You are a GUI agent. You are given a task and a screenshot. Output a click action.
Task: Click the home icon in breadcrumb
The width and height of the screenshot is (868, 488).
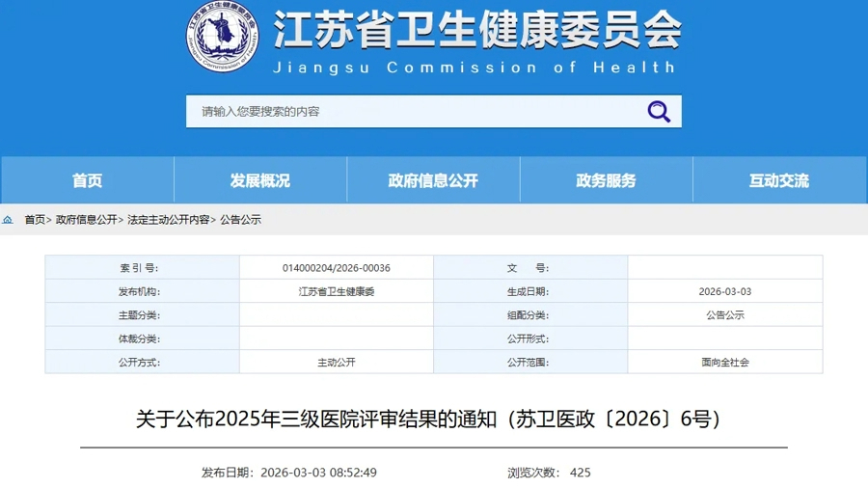(x=8, y=220)
